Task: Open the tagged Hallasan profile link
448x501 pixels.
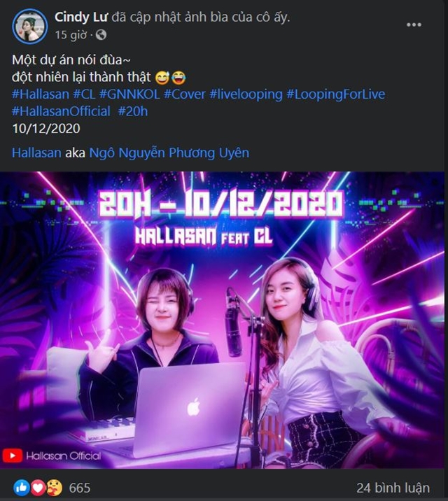Action: (x=36, y=153)
